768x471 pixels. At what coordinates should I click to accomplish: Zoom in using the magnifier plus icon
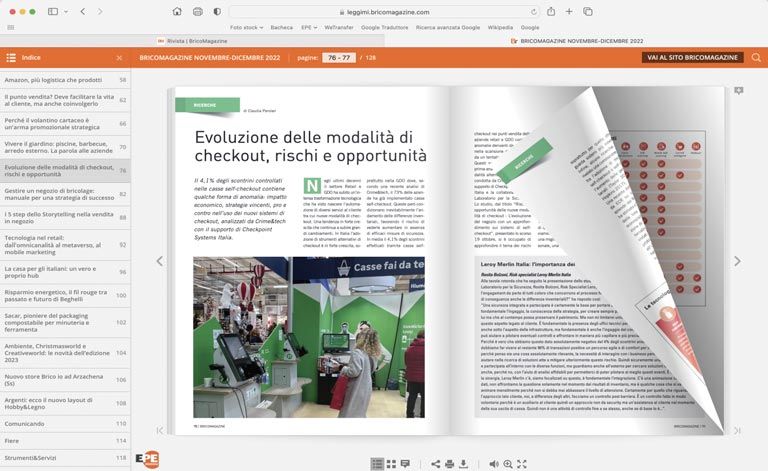pos(508,464)
